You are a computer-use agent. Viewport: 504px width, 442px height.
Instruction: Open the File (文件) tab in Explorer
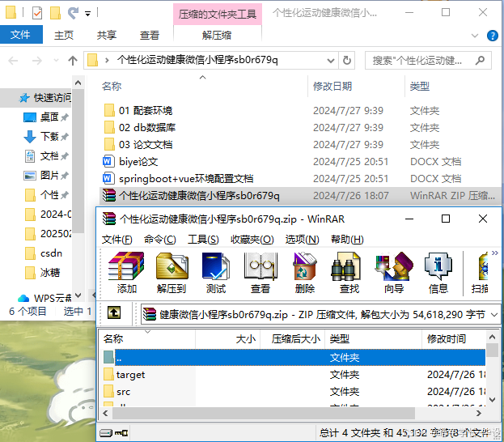pyautogui.click(x=20, y=35)
